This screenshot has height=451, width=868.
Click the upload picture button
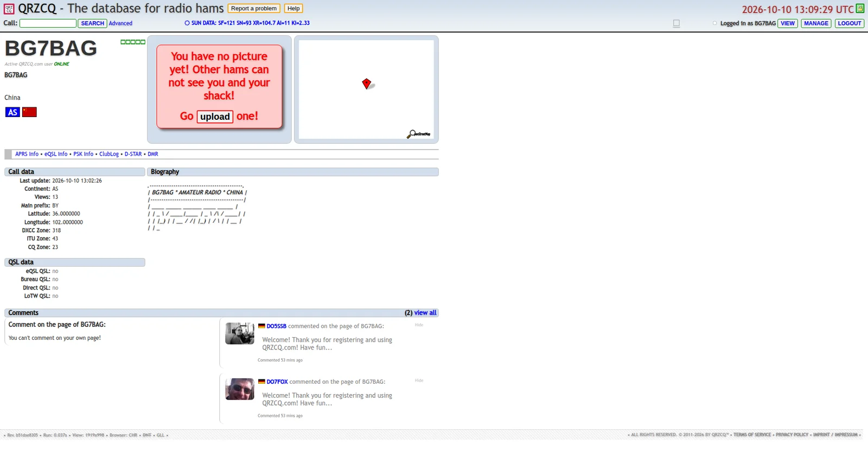(x=215, y=117)
